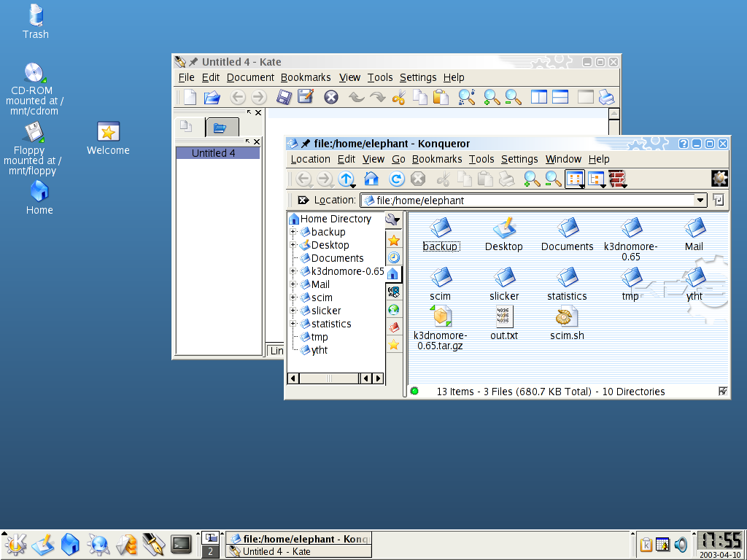
Task: Click the Back arrow in Konqueror toolbar
Action: (x=303, y=179)
